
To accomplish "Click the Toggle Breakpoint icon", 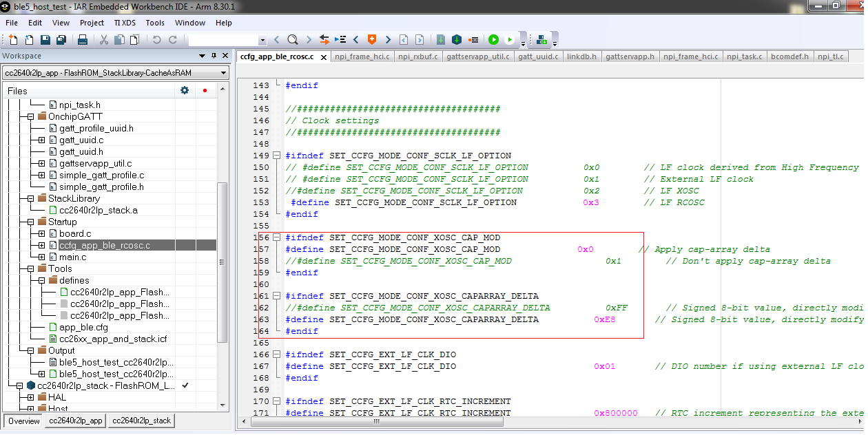I will coord(473,40).
